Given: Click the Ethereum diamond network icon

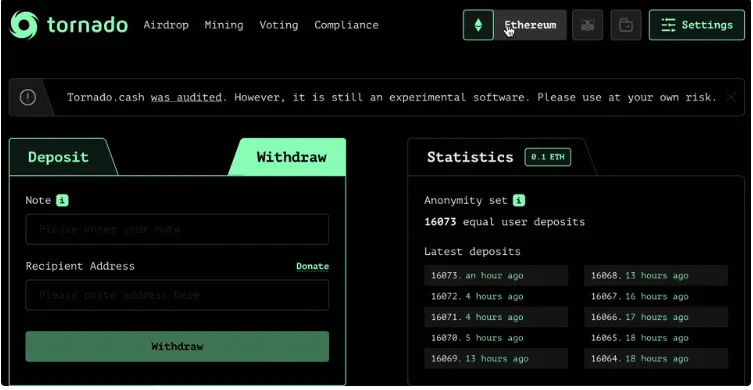Looking at the screenshot, I should 478,25.
